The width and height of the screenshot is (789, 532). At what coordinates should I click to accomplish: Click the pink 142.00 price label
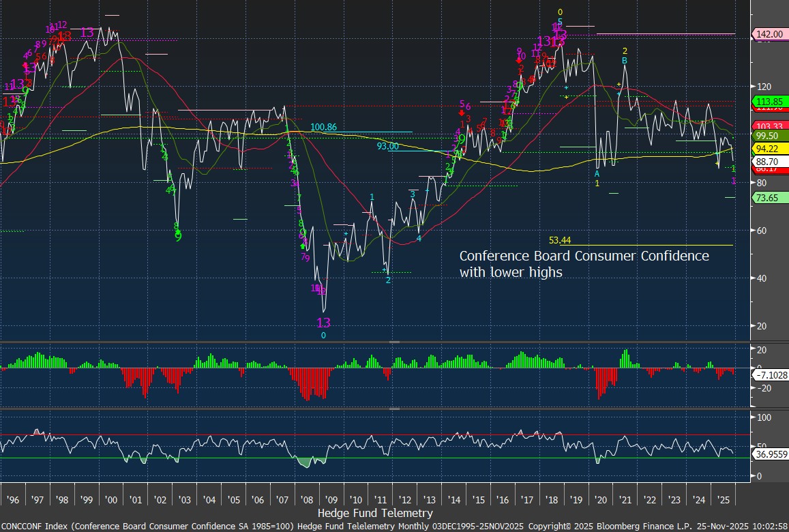[x=769, y=34]
